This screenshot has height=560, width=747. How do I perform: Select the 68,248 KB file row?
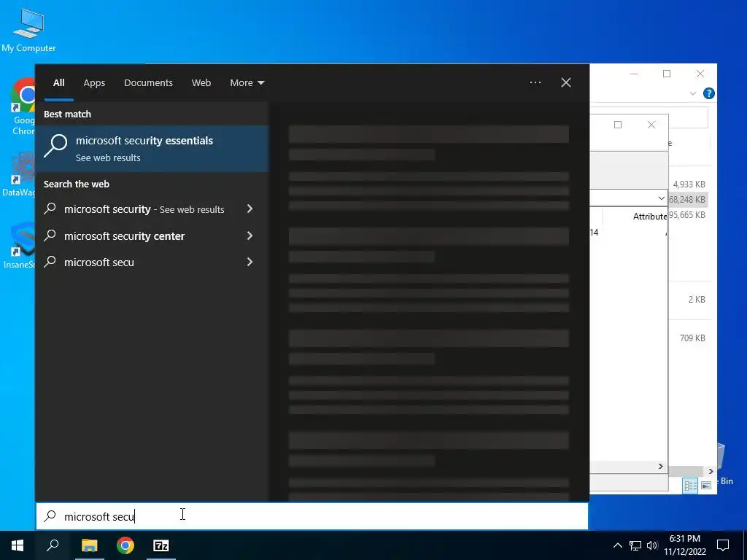coord(687,200)
